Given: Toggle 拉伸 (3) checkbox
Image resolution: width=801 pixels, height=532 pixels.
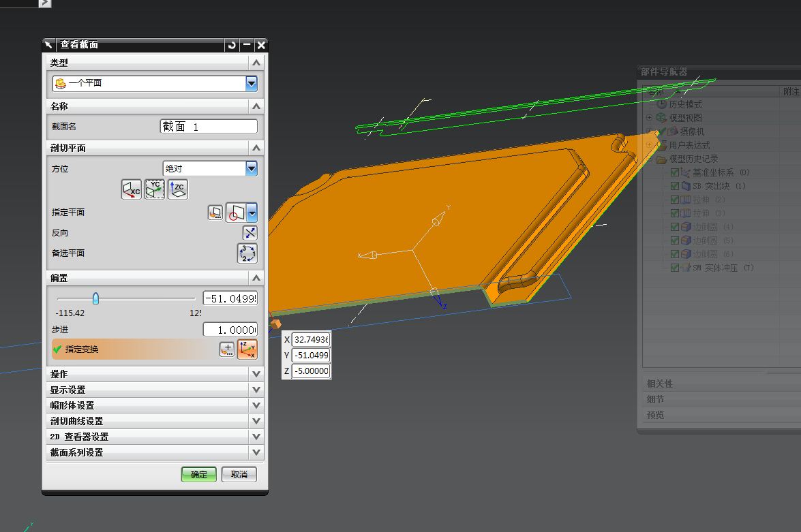Looking at the screenshot, I should pos(675,213).
